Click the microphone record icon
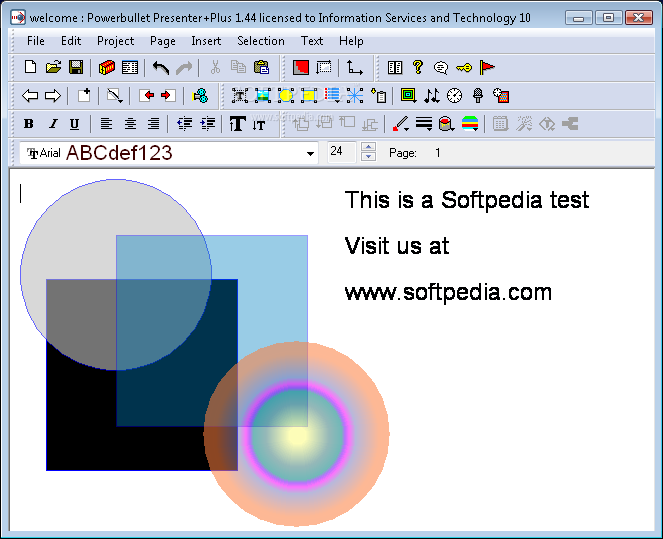 click(478, 96)
